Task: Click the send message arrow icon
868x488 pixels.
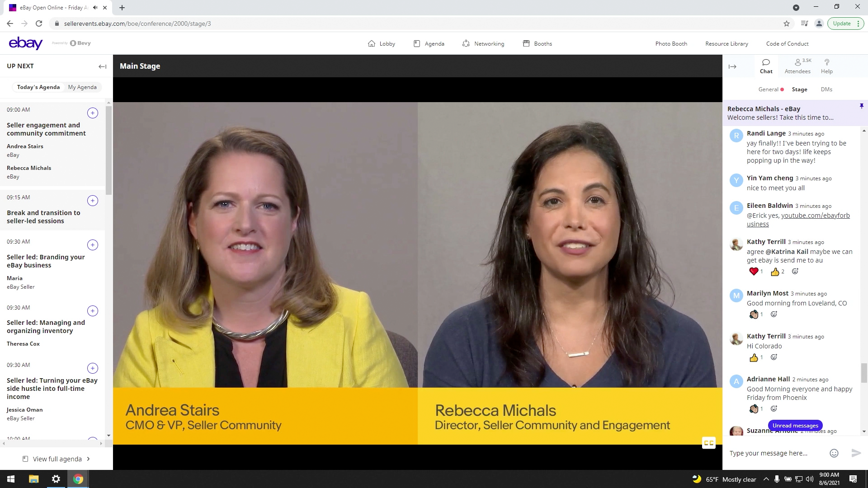Action: 856,453
